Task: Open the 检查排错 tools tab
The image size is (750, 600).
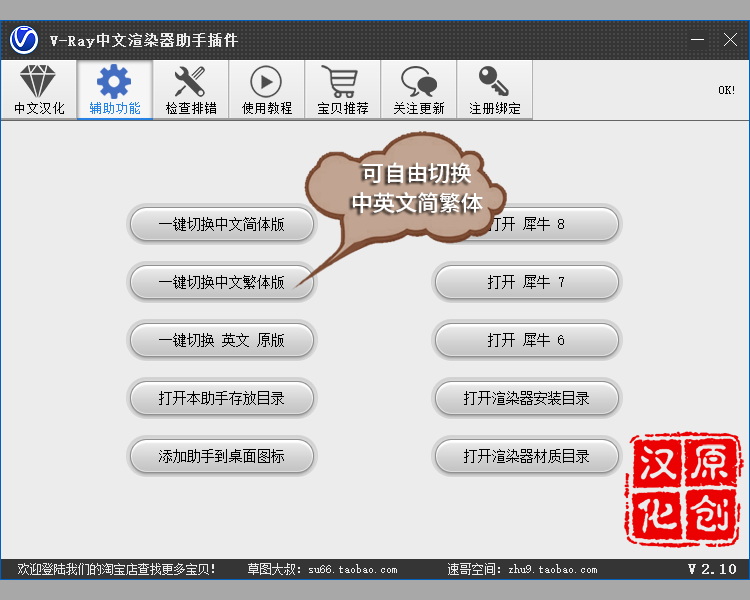Action: (191, 89)
